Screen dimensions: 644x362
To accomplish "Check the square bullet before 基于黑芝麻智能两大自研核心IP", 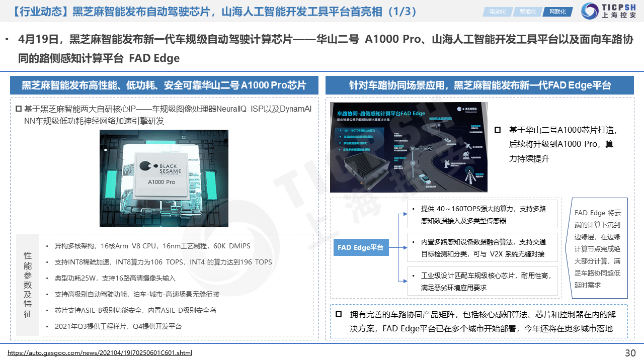I will [x=19, y=109].
